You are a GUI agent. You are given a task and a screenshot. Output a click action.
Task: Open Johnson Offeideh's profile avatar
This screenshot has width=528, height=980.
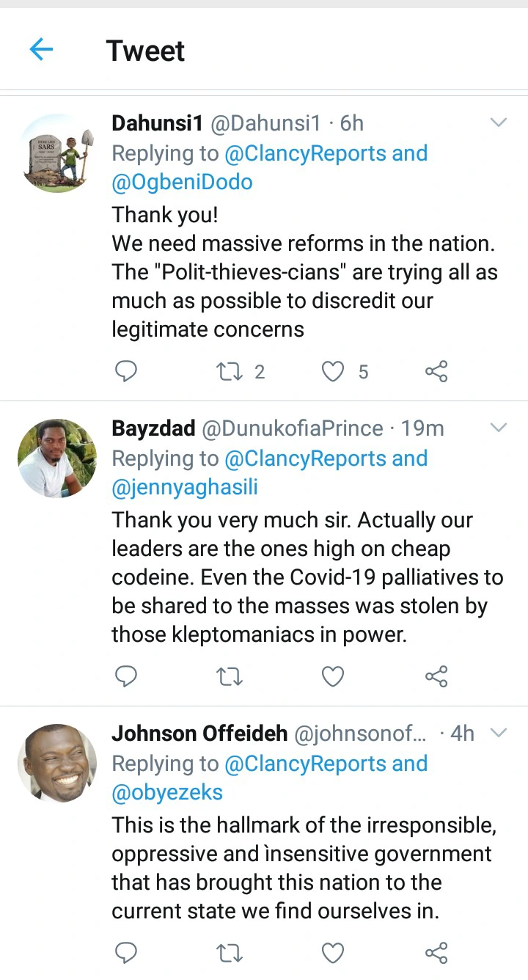point(57,763)
